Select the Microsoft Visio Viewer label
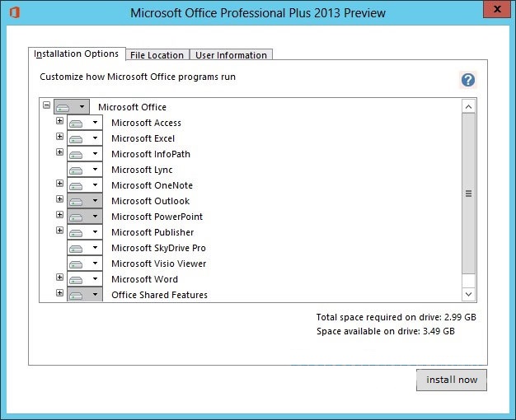This screenshot has height=420, width=516. [x=159, y=264]
